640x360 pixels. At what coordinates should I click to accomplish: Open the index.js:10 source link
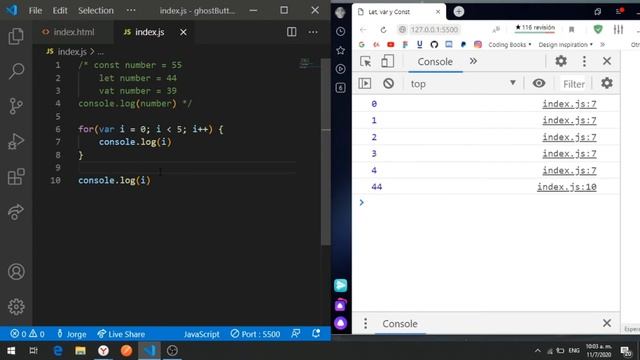pos(567,187)
